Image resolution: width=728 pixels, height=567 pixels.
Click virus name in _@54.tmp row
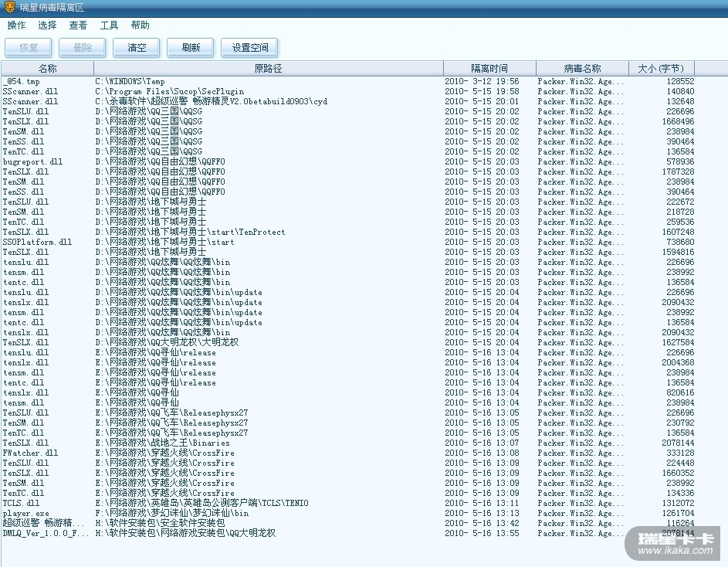581,81
